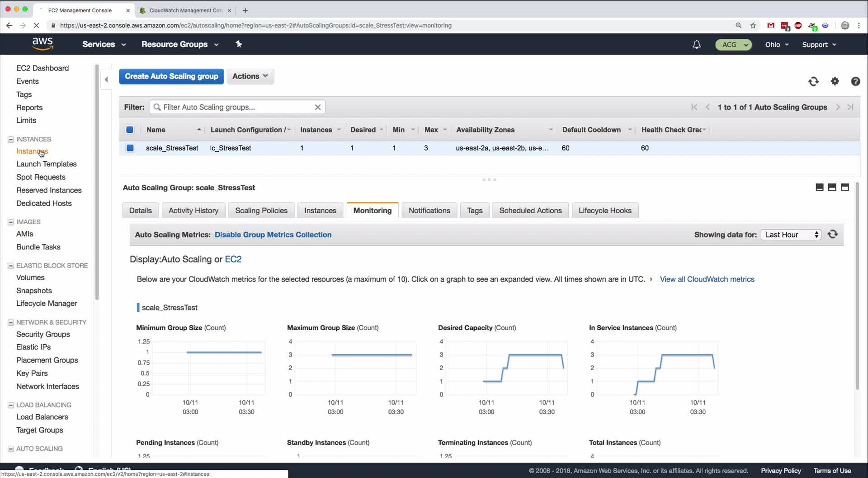Switch display to EC2 metrics link
The width and height of the screenshot is (868, 478).
pos(233,259)
